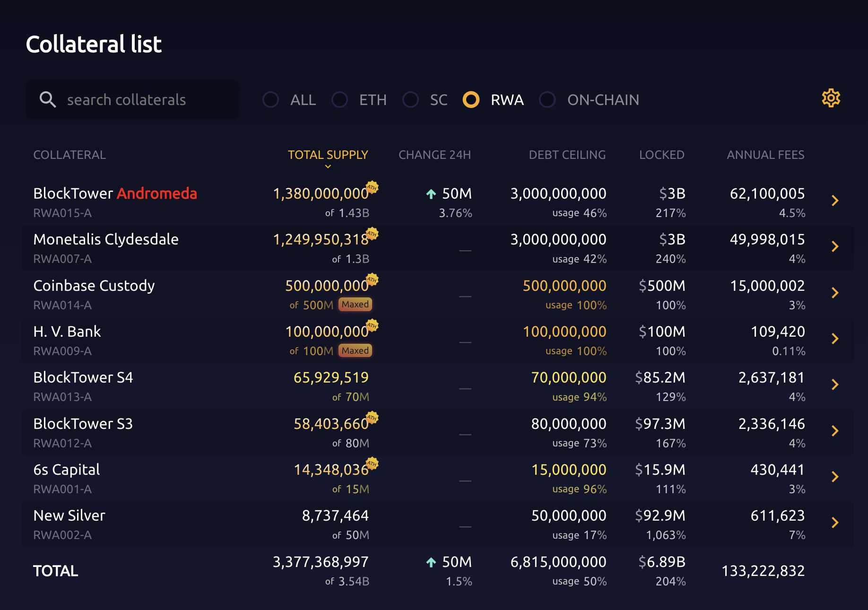Open the Monetalis Clydesdale collateral link
Screen dimensions: 868x610
106,239
